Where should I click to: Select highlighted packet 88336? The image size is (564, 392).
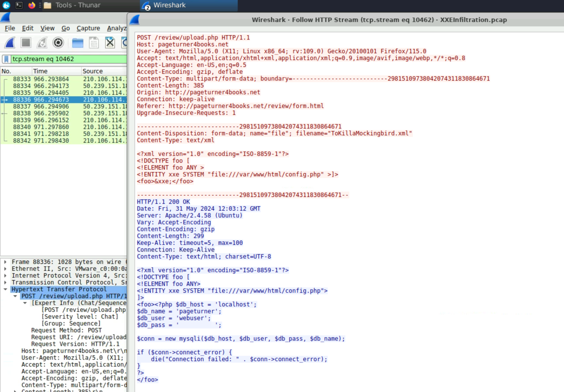pyautogui.click(x=64, y=100)
